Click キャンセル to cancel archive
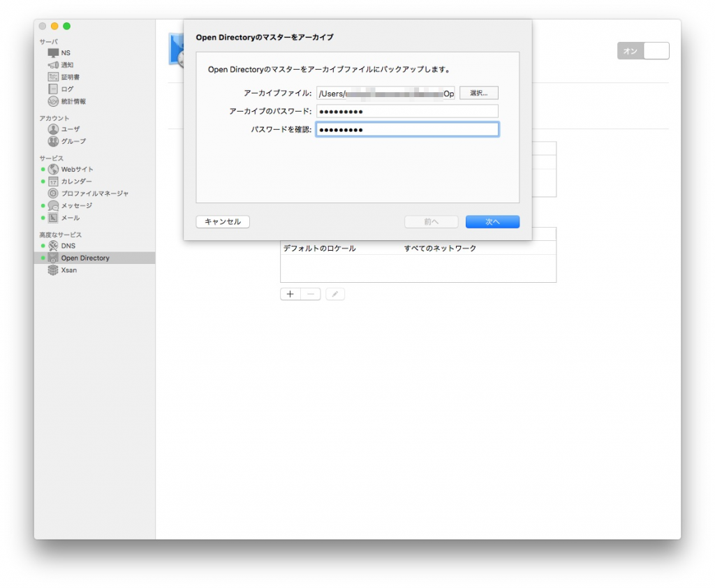 223,221
